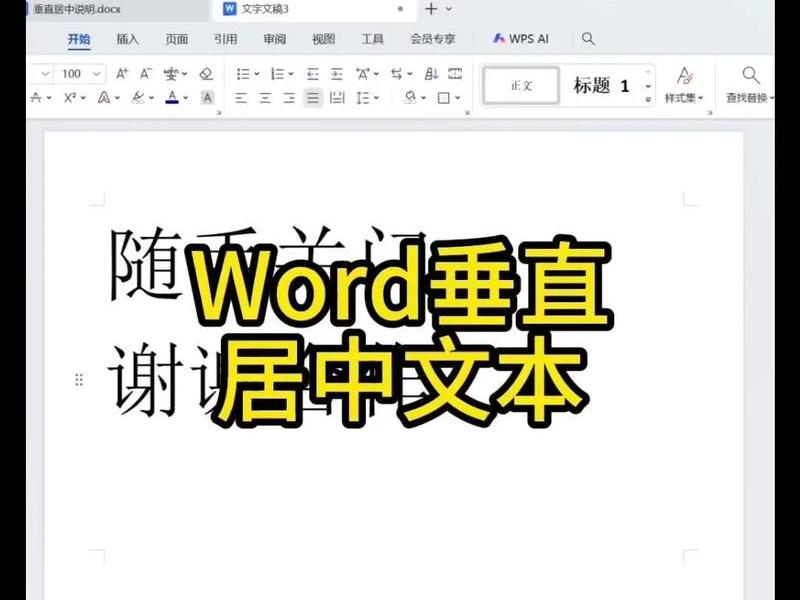Click the show paragraph marks icon

(455, 74)
